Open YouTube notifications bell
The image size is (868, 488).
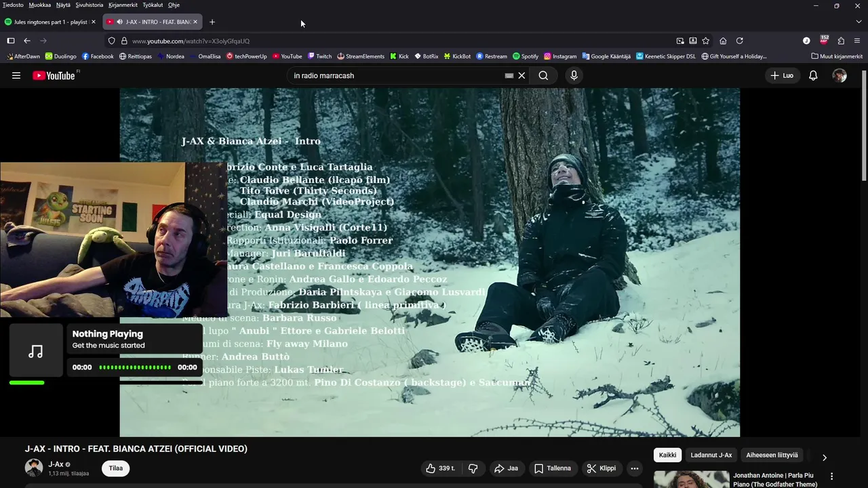coord(813,76)
